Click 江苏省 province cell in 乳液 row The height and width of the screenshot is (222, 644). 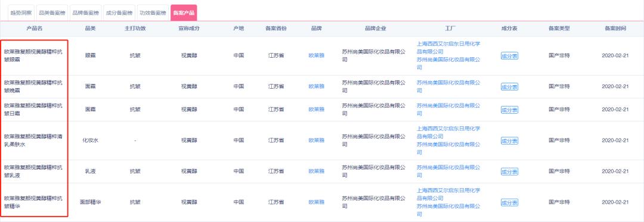(276, 171)
